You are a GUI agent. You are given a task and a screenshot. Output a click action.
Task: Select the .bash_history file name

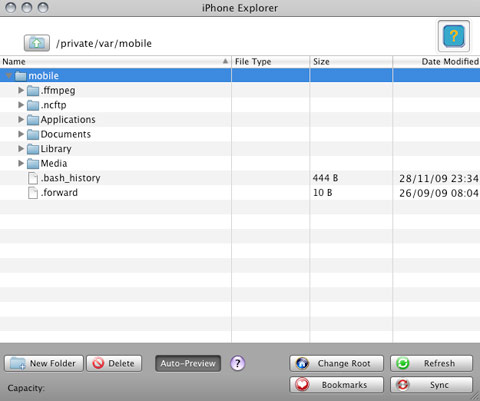point(70,178)
